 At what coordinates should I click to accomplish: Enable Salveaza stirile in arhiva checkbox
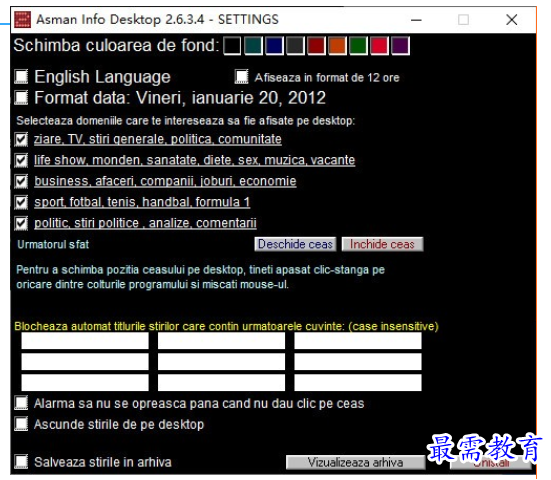coord(21,462)
